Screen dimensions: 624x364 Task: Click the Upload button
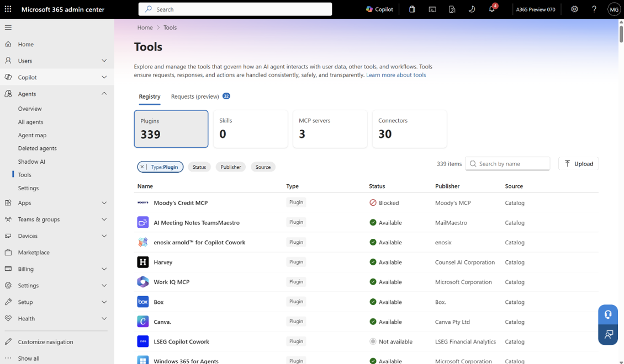click(579, 164)
